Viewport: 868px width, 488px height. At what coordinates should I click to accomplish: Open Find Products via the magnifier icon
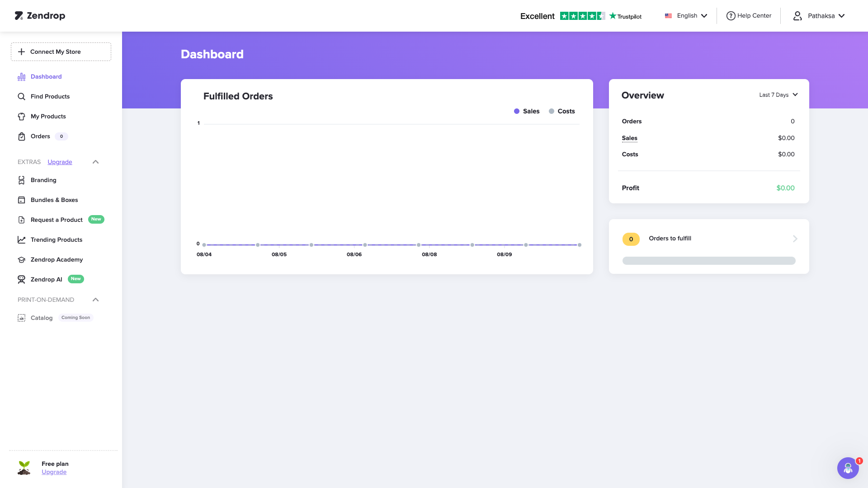click(21, 96)
